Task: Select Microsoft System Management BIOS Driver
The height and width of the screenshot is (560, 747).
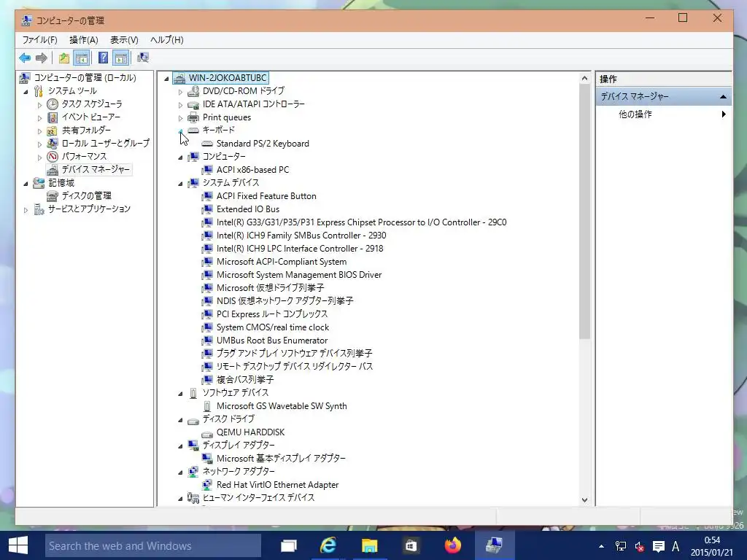Action: pyautogui.click(x=298, y=275)
